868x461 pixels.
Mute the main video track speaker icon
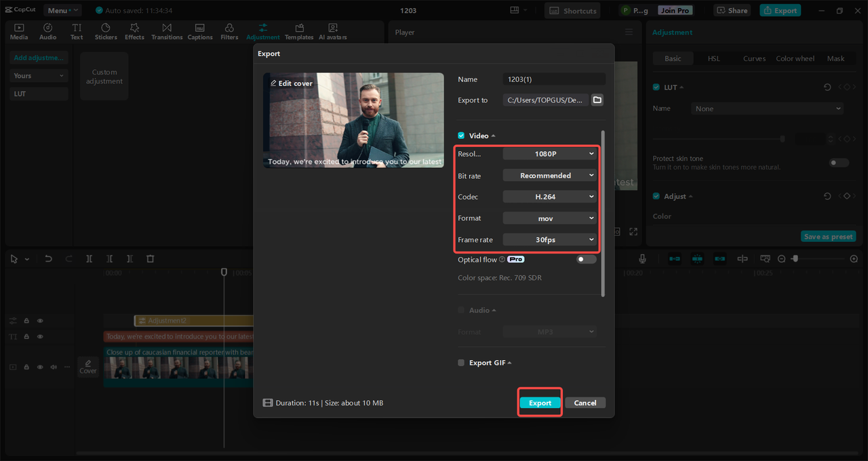(53, 367)
